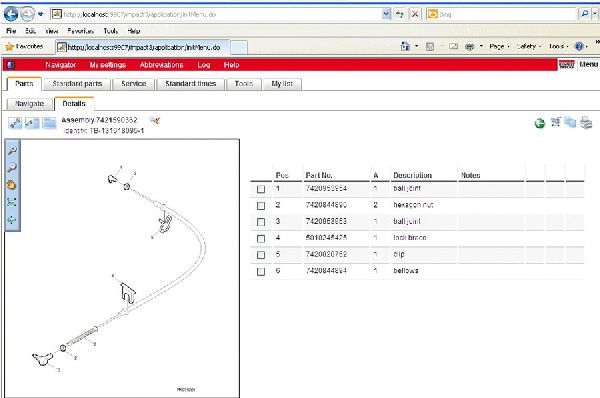Select the pan hand tool

[x=11, y=185]
